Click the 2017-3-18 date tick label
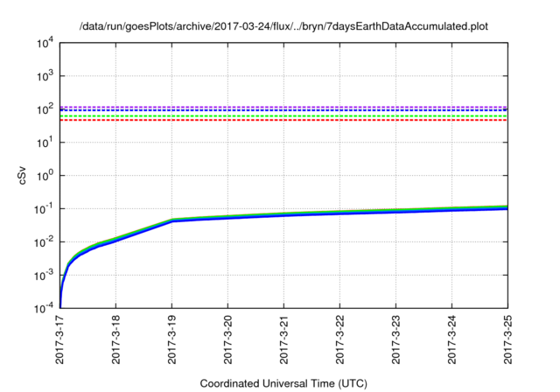This screenshot has width=560, height=392. click(x=115, y=339)
